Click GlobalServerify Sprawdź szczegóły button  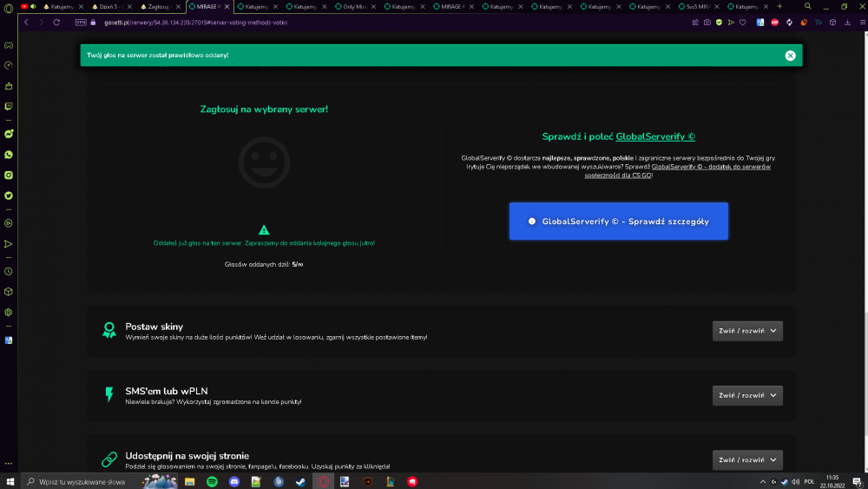tap(618, 221)
